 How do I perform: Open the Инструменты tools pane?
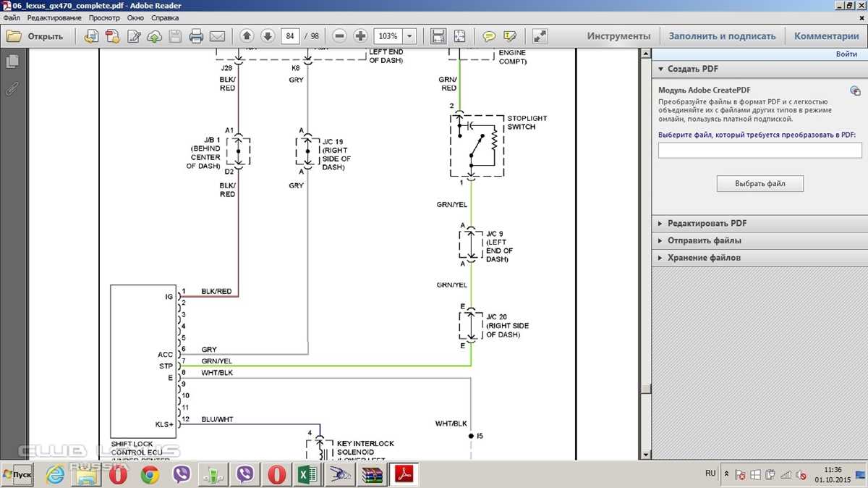tap(618, 35)
